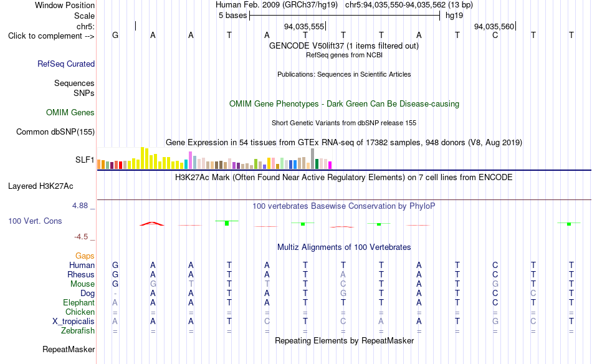Click the 94,035,560 coordinate label
This screenshot has height=364, width=592.
point(494,26)
